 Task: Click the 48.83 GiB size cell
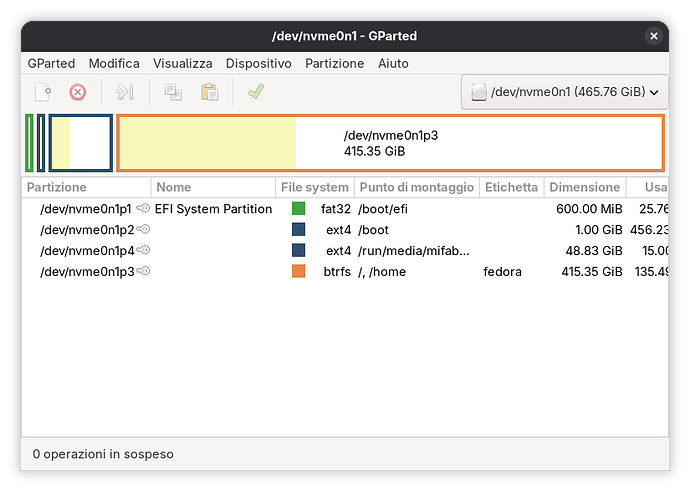tap(594, 251)
